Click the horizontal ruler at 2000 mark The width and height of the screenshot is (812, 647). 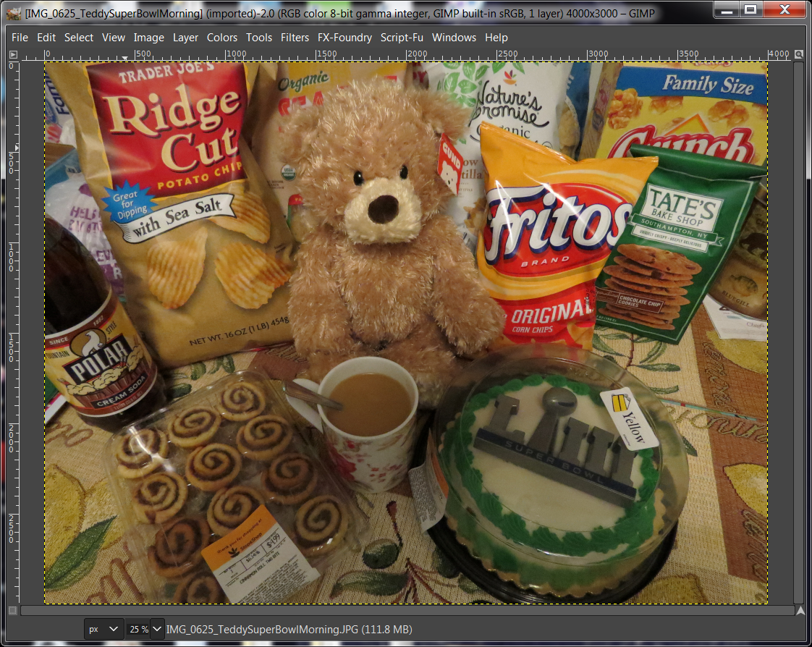[x=407, y=54]
